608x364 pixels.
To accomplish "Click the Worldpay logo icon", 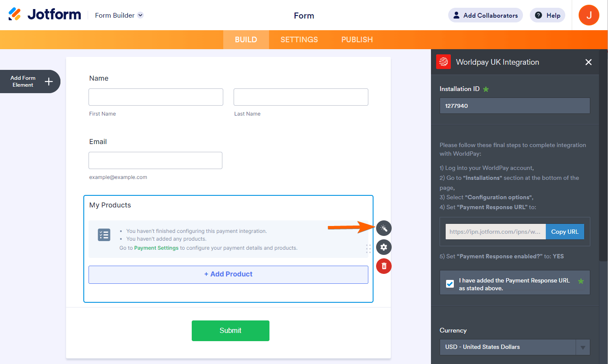I will (x=443, y=62).
